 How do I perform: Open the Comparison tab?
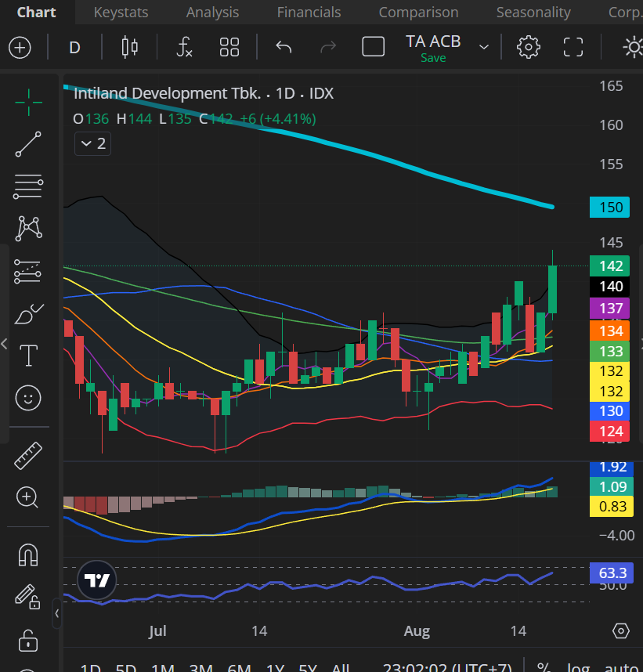419,13
